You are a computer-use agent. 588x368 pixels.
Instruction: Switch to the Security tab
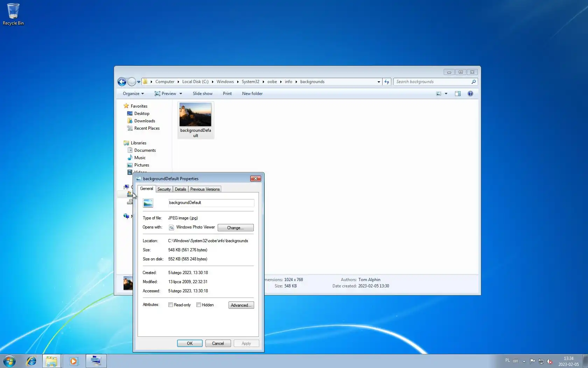164,189
